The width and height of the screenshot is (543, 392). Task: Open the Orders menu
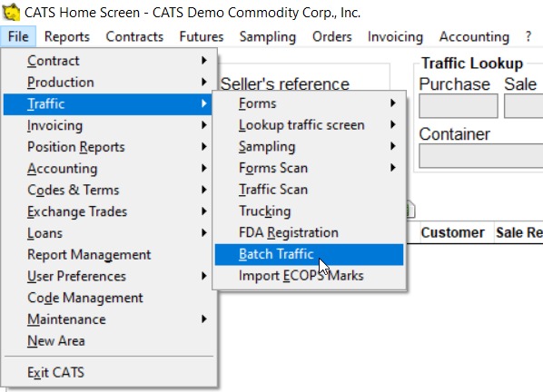point(331,36)
